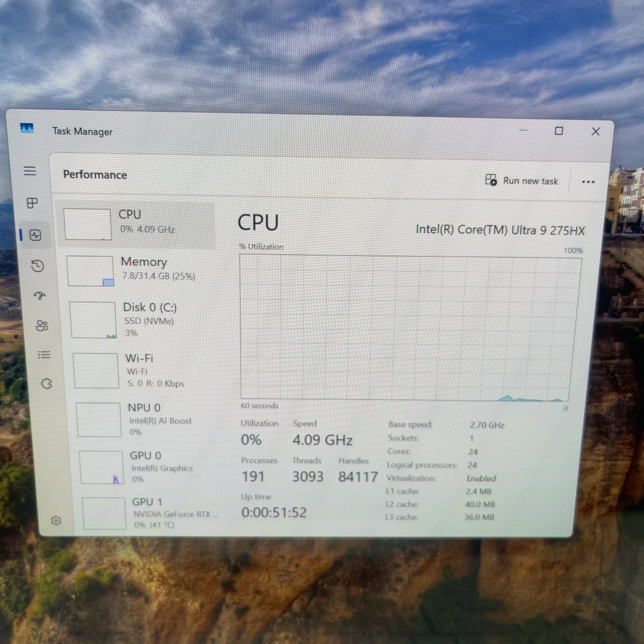
Task: Go to the Processes page icon
Action: click(x=32, y=203)
